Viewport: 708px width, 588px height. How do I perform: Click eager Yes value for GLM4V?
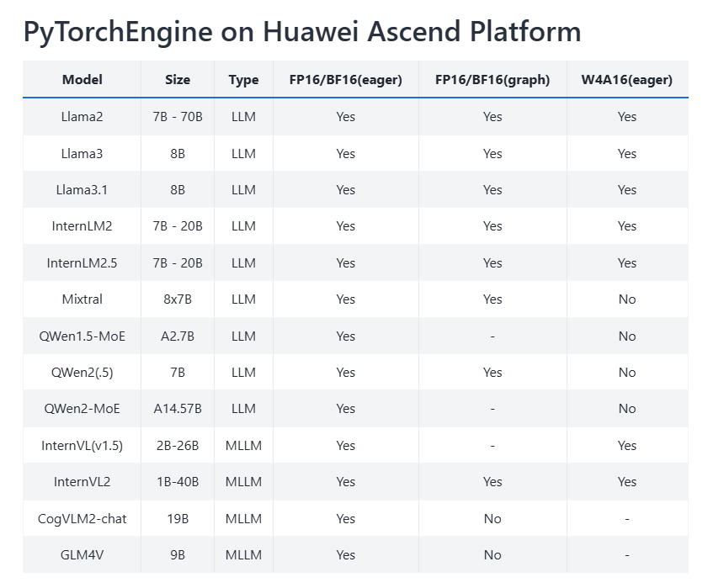pos(345,554)
